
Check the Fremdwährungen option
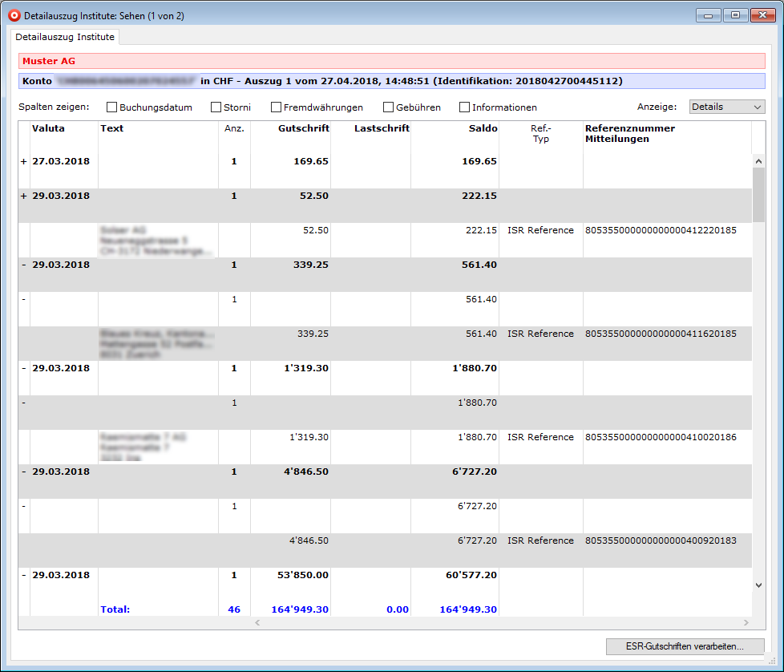pos(277,107)
